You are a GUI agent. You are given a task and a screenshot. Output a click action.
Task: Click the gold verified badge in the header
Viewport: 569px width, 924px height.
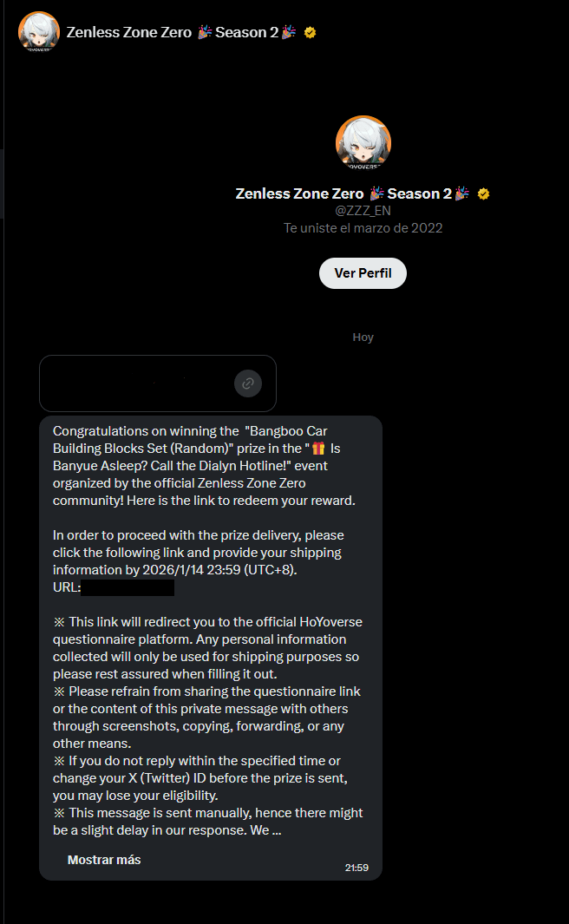(x=310, y=33)
